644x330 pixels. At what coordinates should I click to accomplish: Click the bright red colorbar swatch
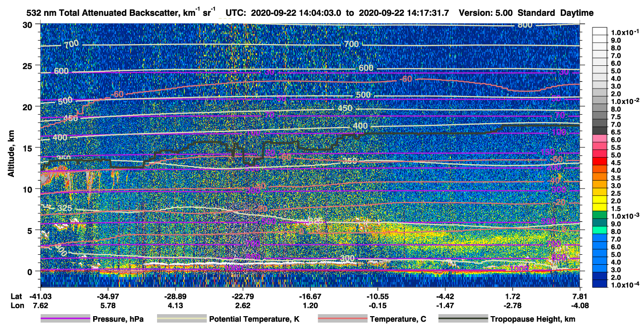599,160
